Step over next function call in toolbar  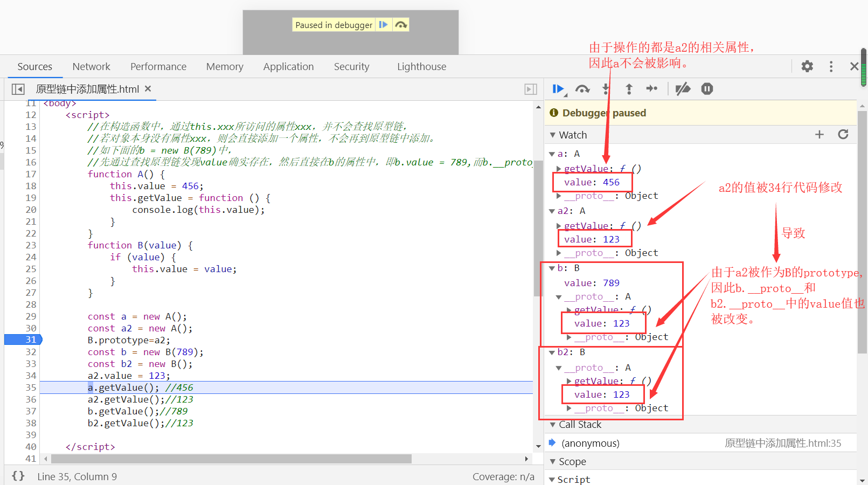click(582, 89)
